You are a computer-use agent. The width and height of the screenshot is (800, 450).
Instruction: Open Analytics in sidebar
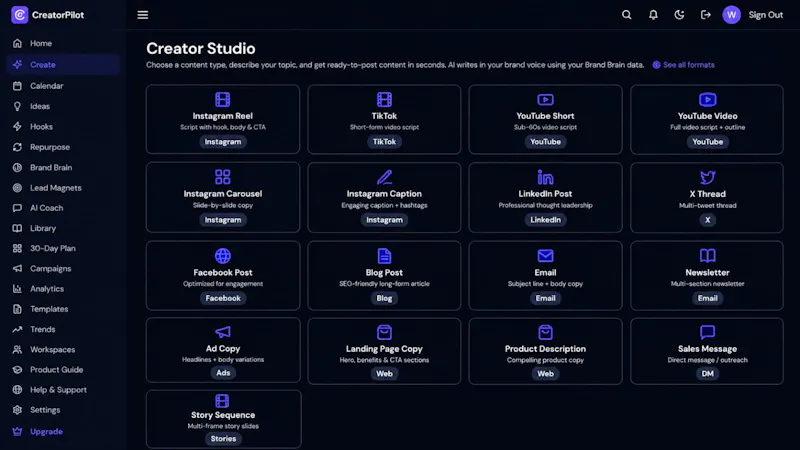(x=63, y=289)
